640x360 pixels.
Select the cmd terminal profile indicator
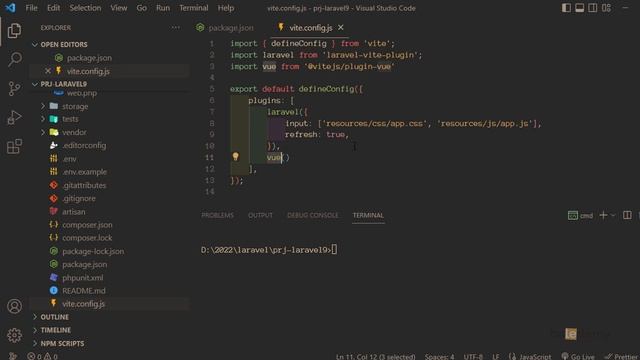(x=580, y=216)
